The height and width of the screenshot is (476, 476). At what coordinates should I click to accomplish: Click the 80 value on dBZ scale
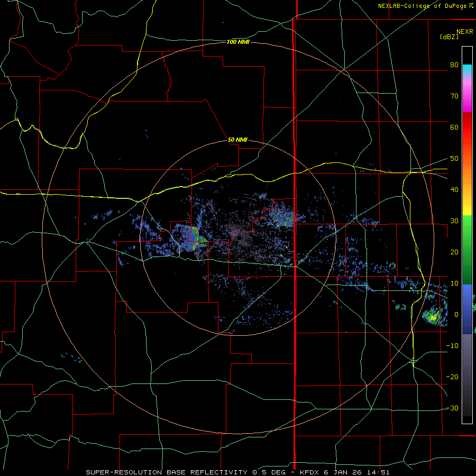[x=454, y=65]
